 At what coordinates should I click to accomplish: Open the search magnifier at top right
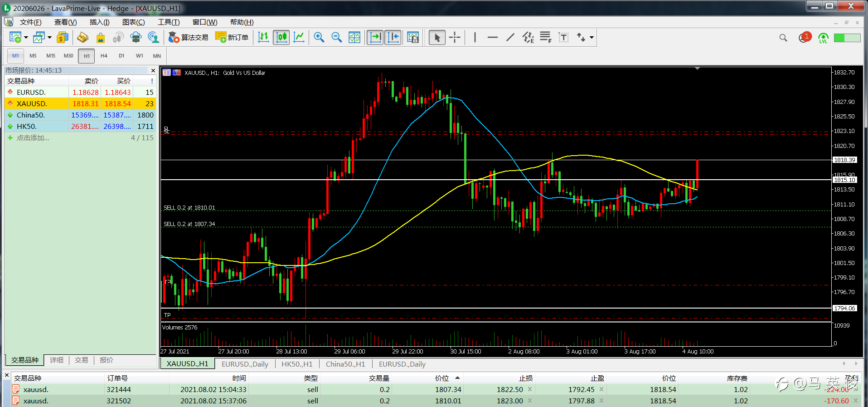click(783, 38)
